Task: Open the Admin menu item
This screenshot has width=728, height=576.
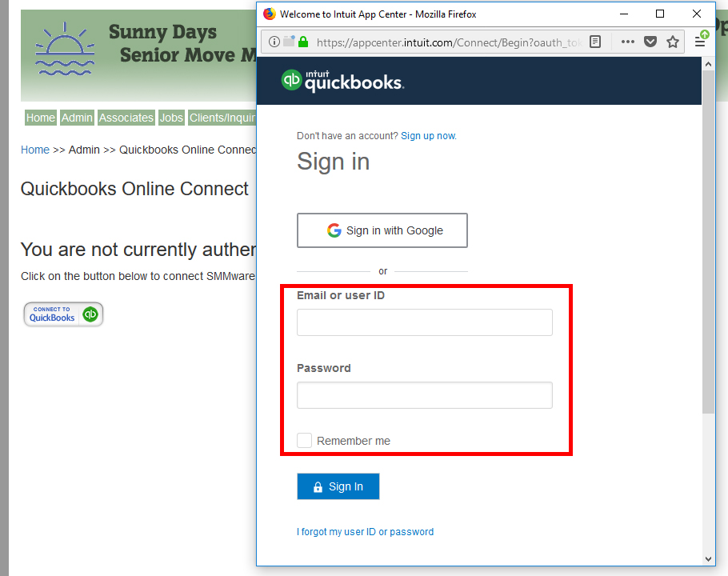Action: click(x=77, y=118)
